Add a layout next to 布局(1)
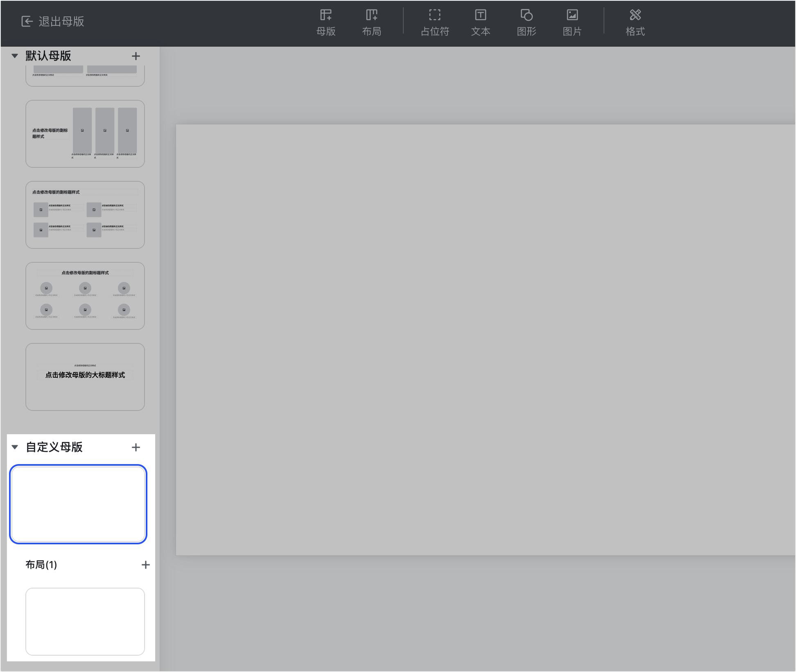This screenshot has width=796, height=672. [x=145, y=565]
